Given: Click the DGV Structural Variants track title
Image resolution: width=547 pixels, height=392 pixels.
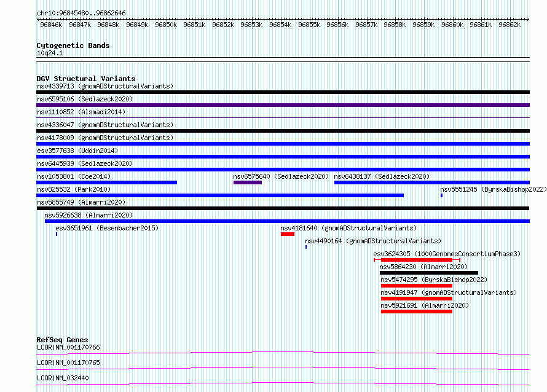Looking at the screenshot, I should (86, 79).
